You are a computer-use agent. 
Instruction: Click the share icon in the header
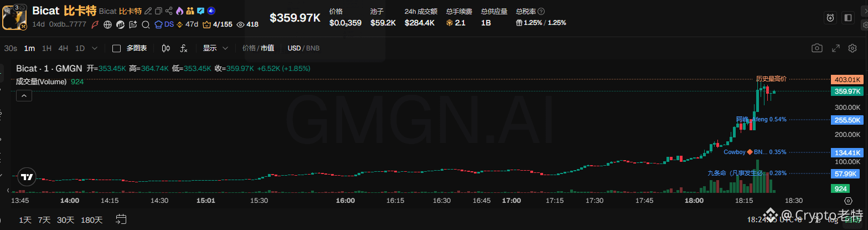pos(169,11)
